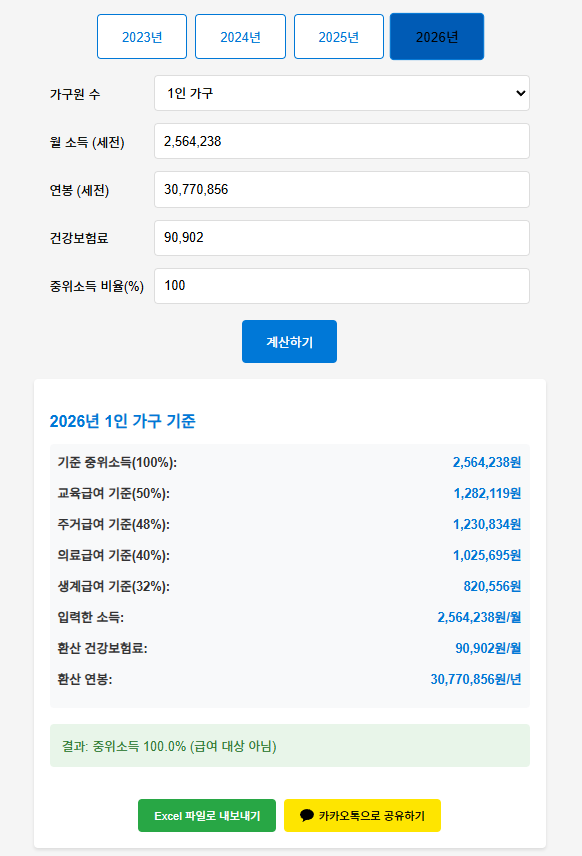The image size is (582, 856).
Task: Share via 카카오톡으로 공유하기 button
Action: 362,816
